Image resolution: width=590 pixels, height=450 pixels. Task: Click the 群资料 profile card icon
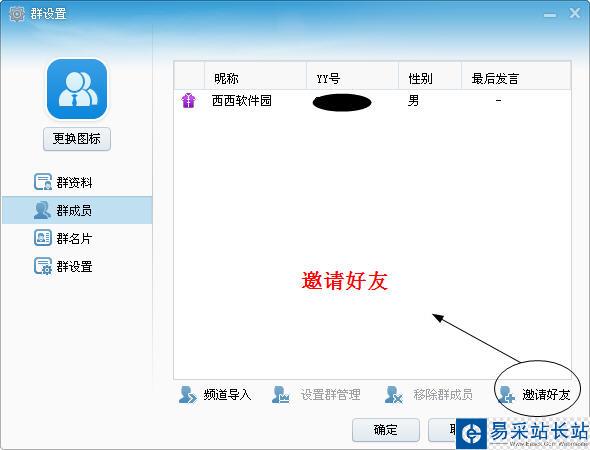tap(43, 182)
